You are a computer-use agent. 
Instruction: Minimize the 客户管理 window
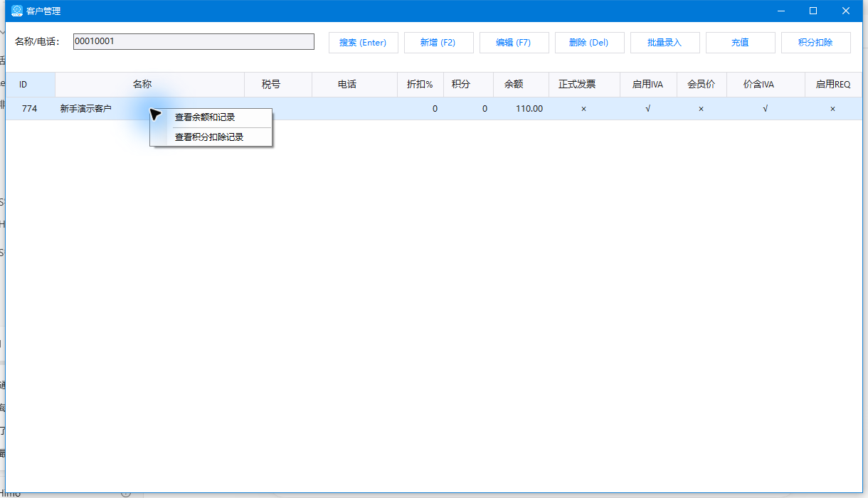pos(780,11)
